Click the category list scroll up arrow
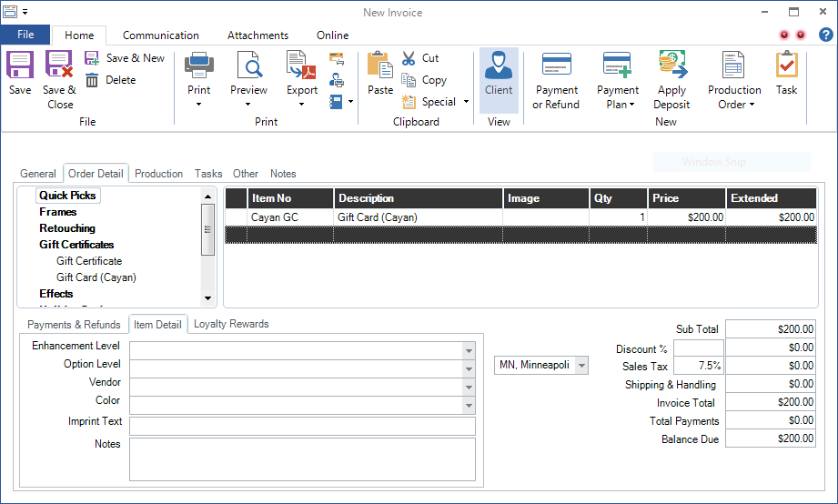This screenshot has width=838, height=504. pos(207,197)
